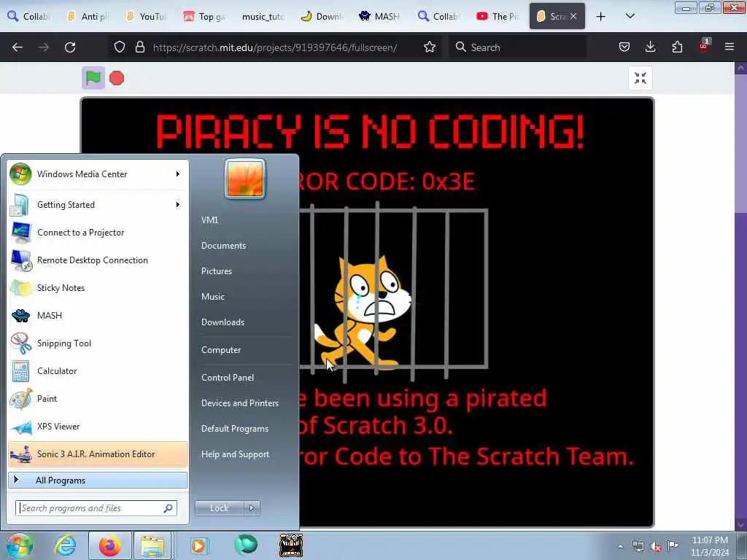Click the green flag to start project

(x=93, y=78)
